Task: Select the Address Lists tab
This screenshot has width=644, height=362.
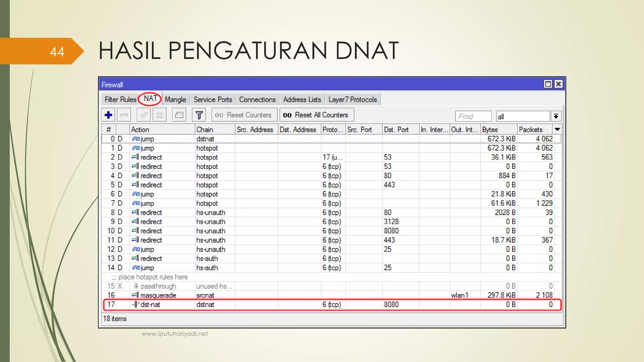Action: pyautogui.click(x=302, y=100)
